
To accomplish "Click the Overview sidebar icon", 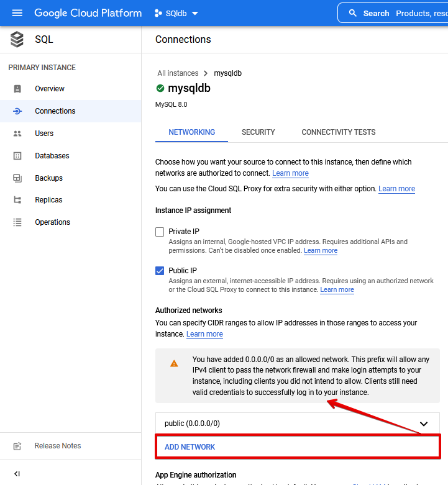I will (x=17, y=89).
